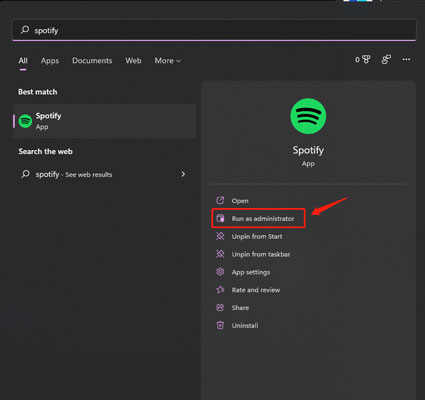Click the search magnifier icon in search box
The width and height of the screenshot is (425, 400).
(x=25, y=30)
